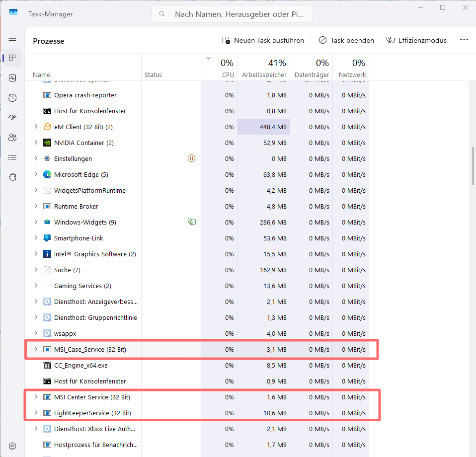Open the Details list sidebar icon

pos(12,157)
